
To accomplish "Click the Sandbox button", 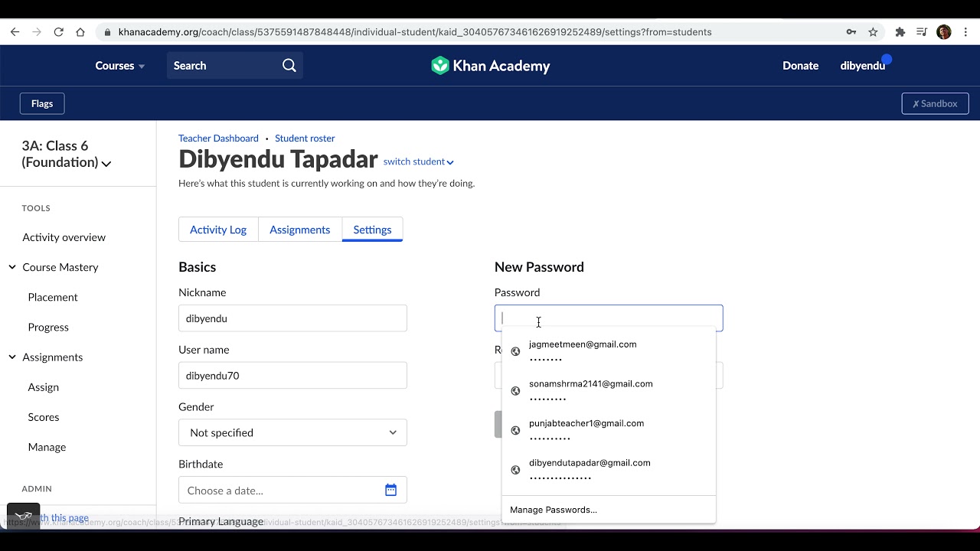I will pos(935,103).
